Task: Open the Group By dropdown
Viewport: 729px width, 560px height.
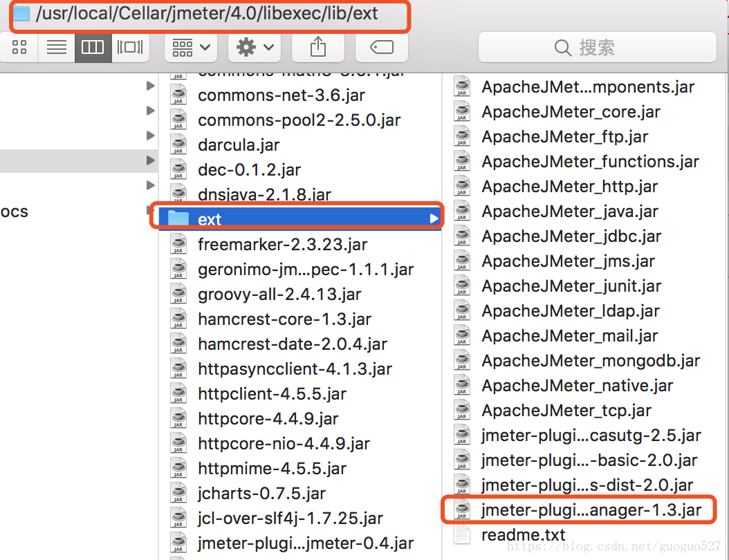Action: tap(190, 47)
